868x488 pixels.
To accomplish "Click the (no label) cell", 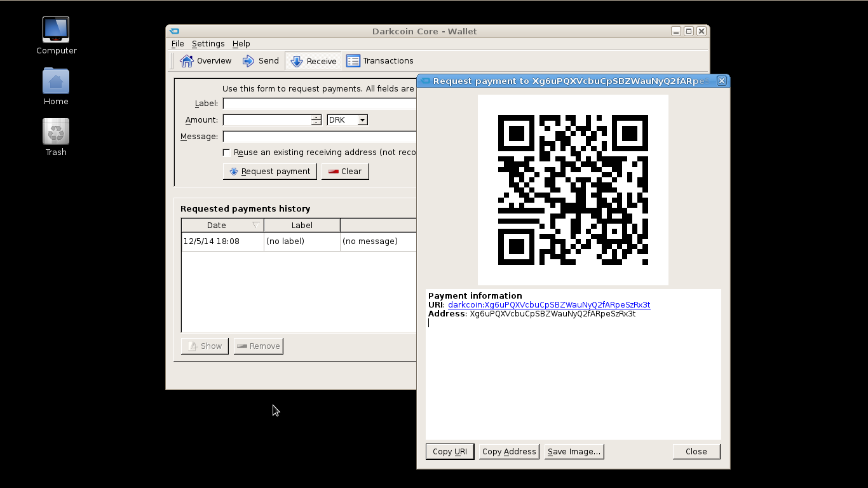I will pos(302,241).
